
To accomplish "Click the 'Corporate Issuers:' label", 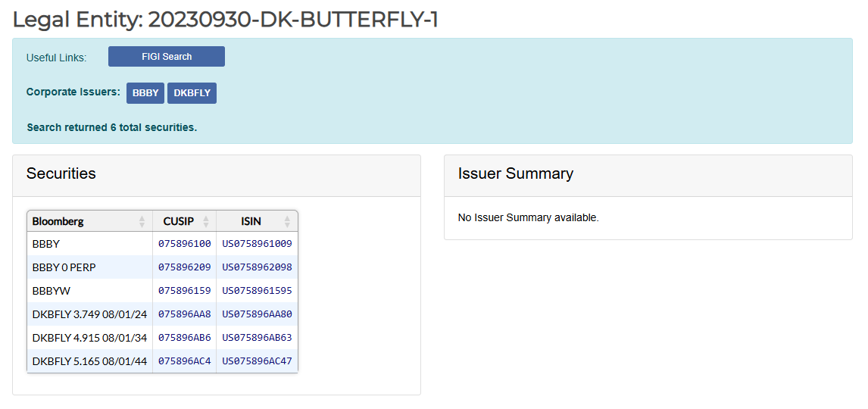I will [x=73, y=92].
